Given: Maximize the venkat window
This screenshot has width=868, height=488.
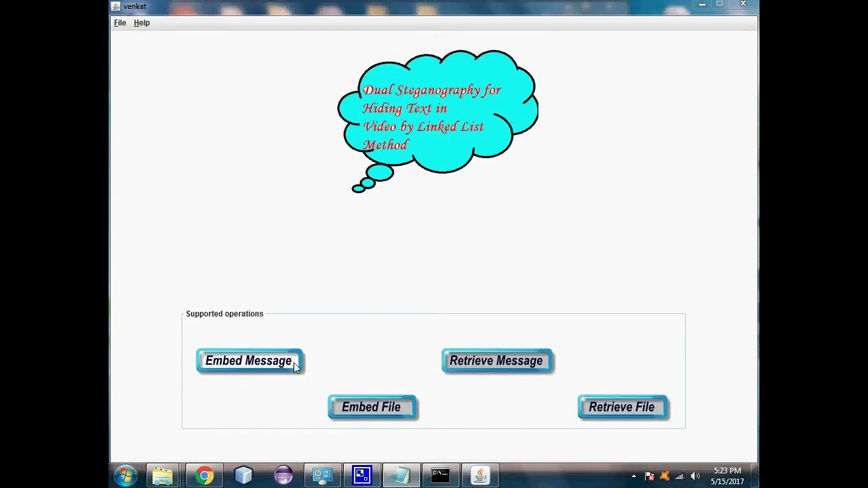Looking at the screenshot, I should (x=719, y=5).
